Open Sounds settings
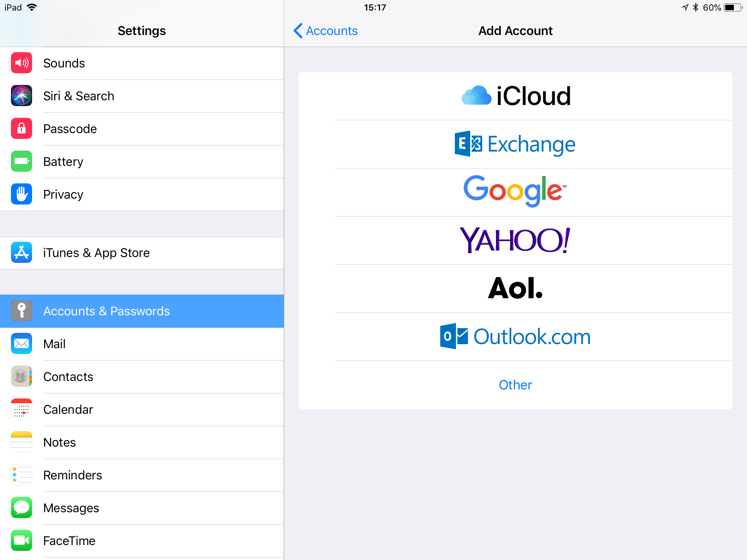Viewport: 747px width, 560px height. point(142,63)
